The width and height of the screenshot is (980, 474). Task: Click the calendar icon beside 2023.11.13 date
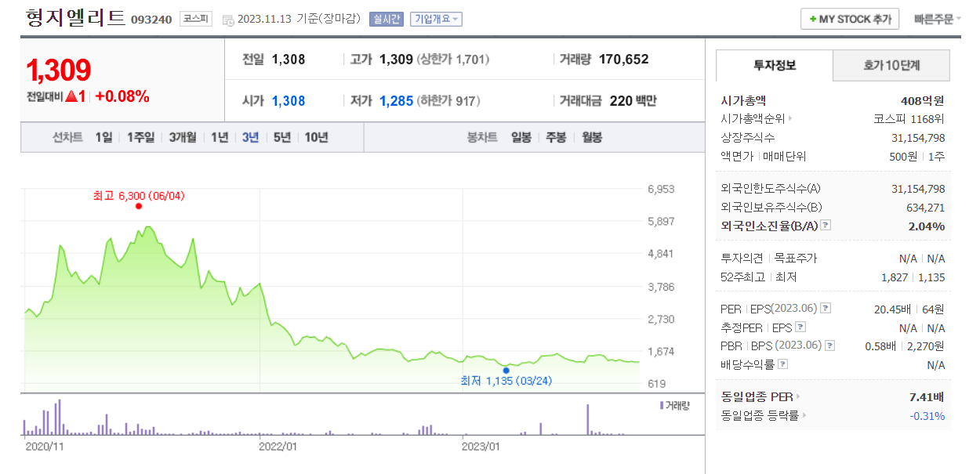point(228,20)
